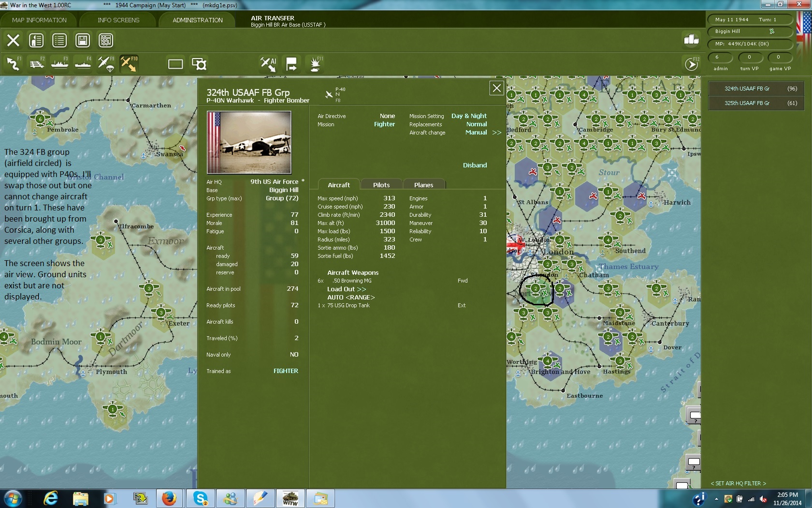Open Biggin Hill base link
812x508 pixels.
pos(284,190)
